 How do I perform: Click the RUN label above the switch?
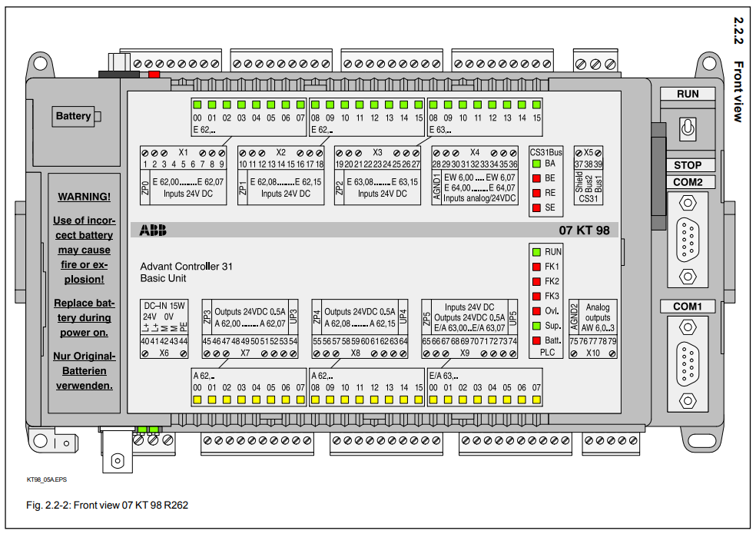(x=688, y=94)
